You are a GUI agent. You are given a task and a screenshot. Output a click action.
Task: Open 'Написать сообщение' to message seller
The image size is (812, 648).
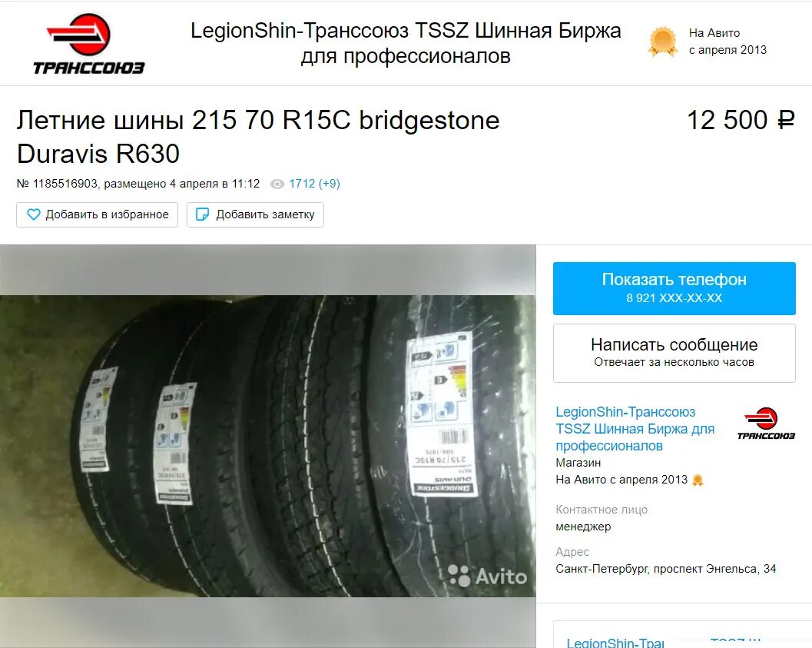pyautogui.click(x=674, y=354)
